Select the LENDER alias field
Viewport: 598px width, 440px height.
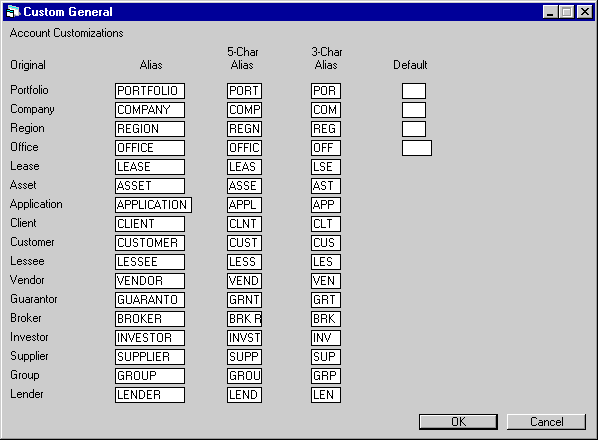[150, 395]
